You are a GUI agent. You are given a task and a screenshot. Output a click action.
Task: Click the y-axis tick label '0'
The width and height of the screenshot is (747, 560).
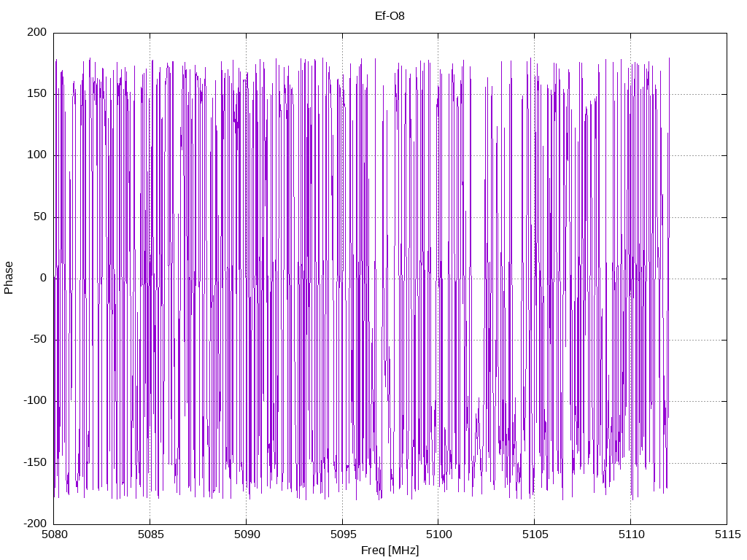[43, 278]
